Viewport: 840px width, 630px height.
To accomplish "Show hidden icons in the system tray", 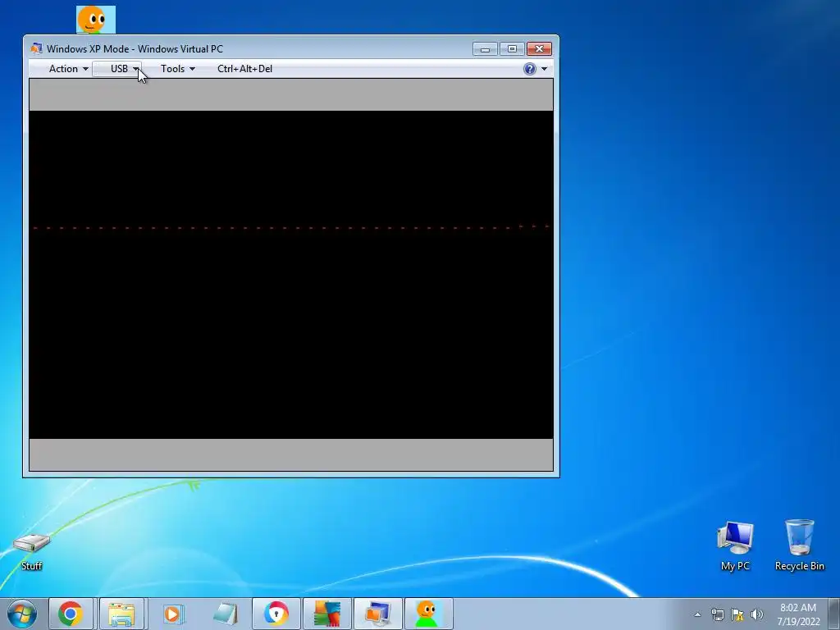I will 697,614.
